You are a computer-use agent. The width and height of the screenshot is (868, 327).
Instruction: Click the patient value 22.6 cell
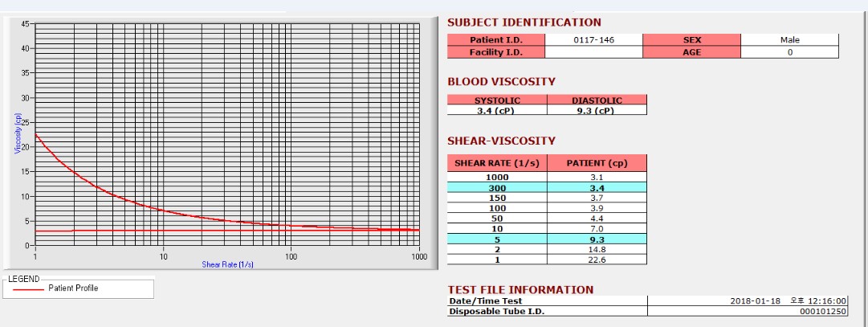click(597, 260)
